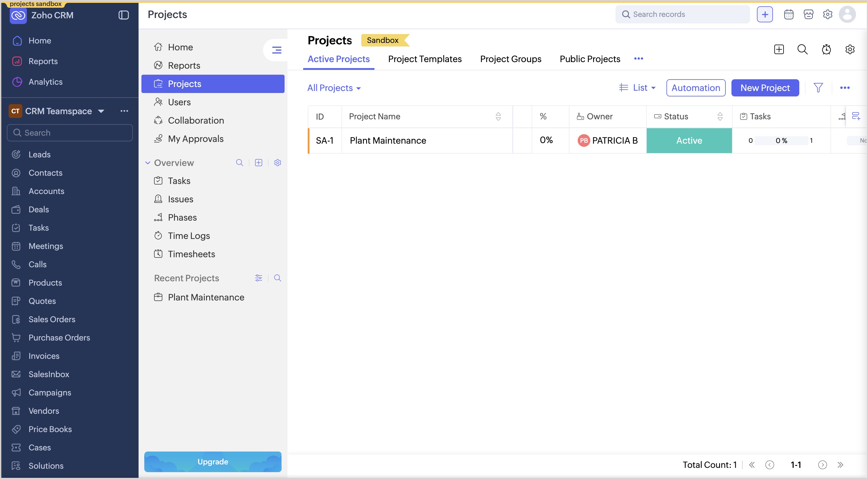This screenshot has height=479, width=868.
Task: Open the marketplace store icon
Action: pyautogui.click(x=808, y=15)
